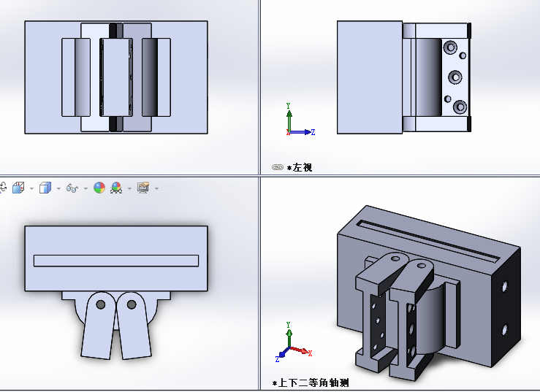This screenshot has height=392, width=540.
Task: Click the chain link icon beside 左视
Action: tap(278, 167)
